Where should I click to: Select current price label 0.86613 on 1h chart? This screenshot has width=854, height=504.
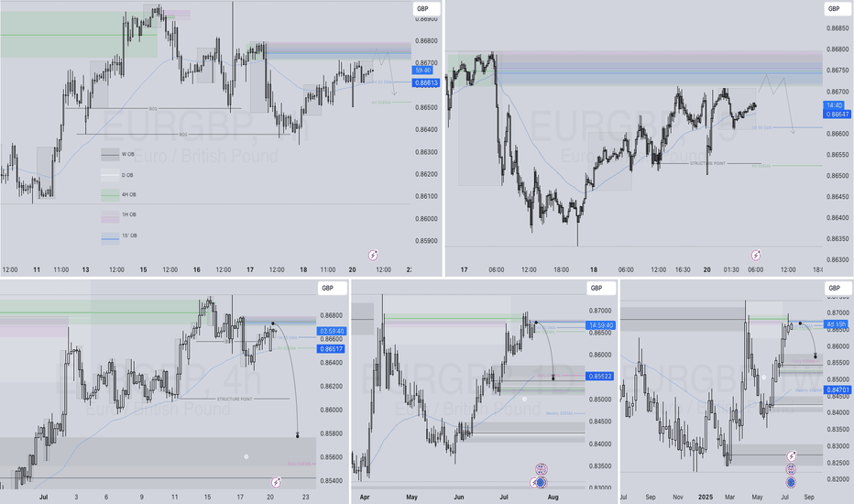click(426, 82)
